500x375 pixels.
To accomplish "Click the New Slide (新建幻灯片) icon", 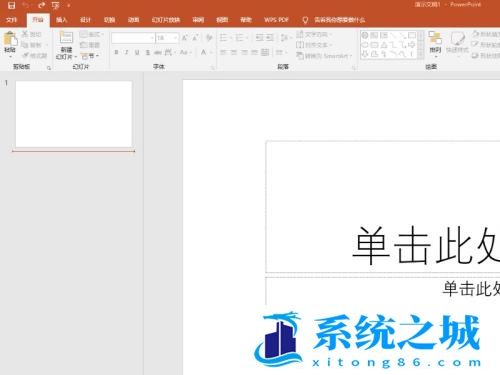I will [x=66, y=38].
